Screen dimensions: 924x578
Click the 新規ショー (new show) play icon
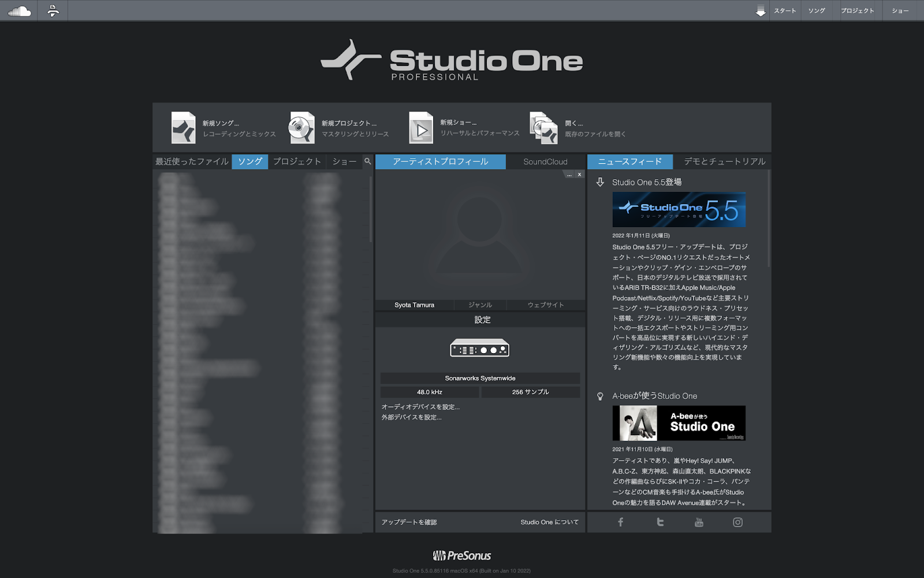(x=421, y=128)
